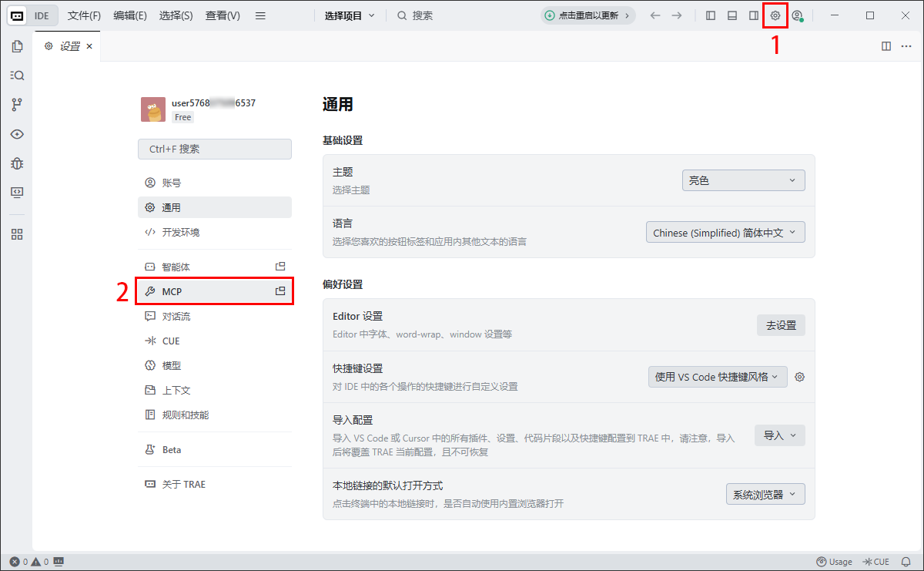Expand the 系统浏览器 default open dropdown
924x571 pixels.
tap(765, 494)
